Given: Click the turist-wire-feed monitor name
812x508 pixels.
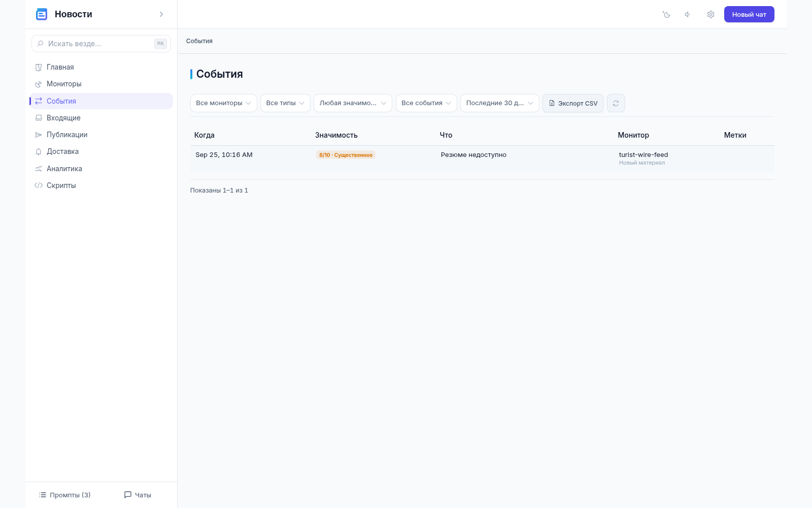Looking at the screenshot, I should [x=644, y=155].
